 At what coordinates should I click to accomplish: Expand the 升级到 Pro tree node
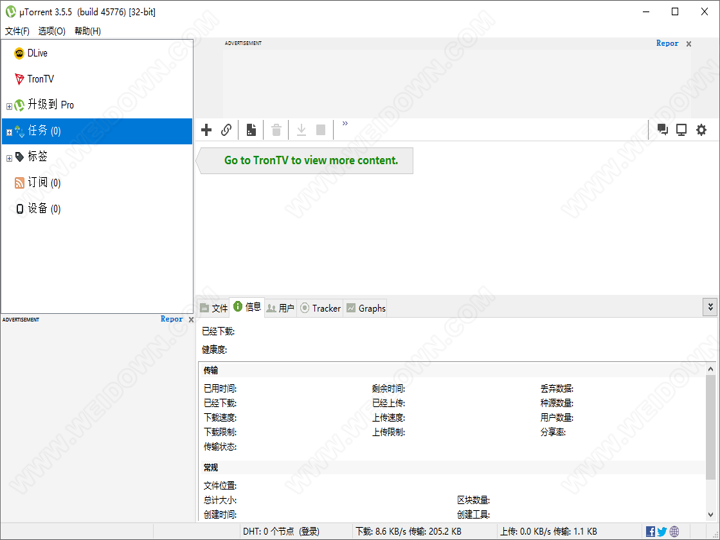click(9, 106)
